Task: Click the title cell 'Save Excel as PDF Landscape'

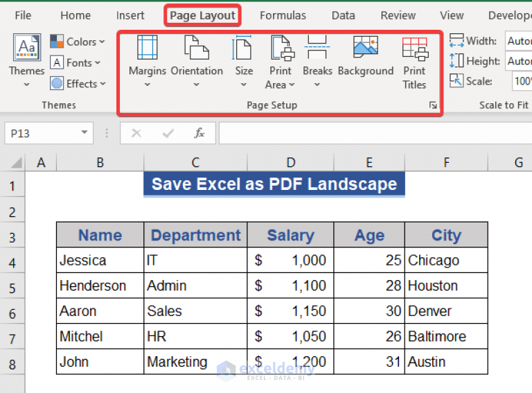Action: 274,184
